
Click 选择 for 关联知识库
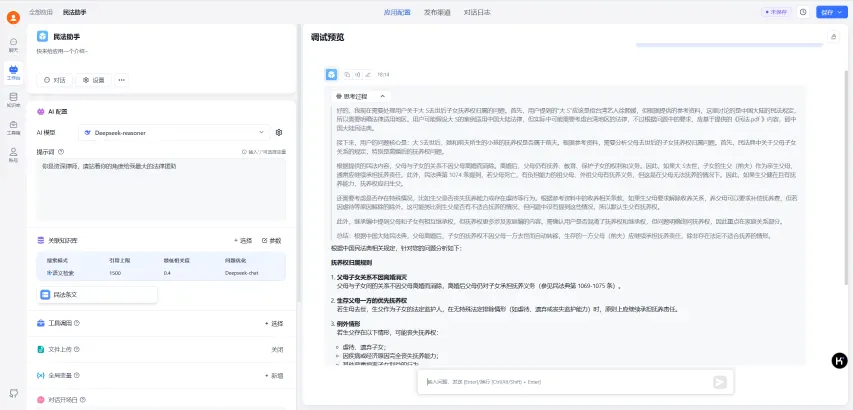coord(243,240)
